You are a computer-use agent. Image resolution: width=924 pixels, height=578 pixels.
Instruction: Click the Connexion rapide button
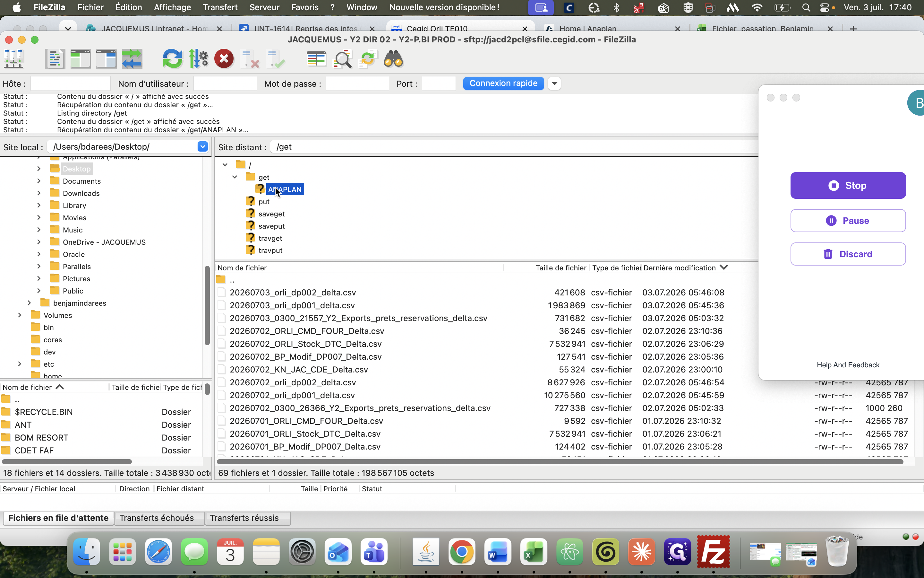tap(503, 83)
